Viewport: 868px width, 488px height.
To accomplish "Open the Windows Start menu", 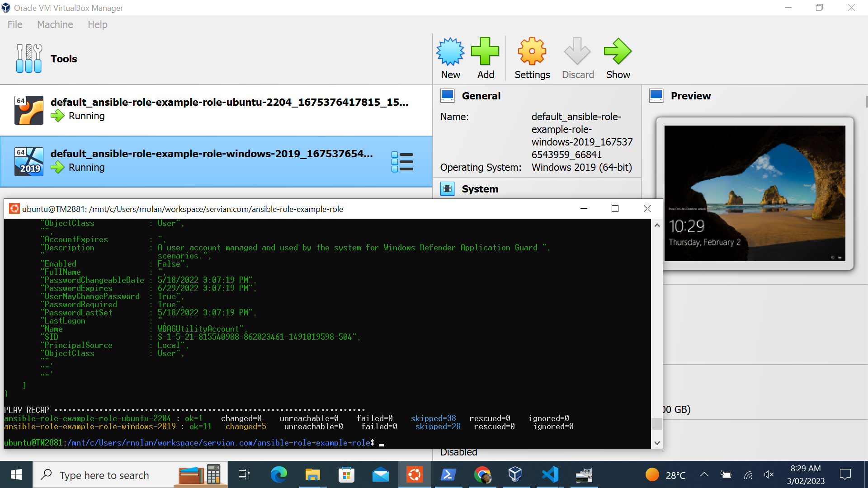I will tap(16, 474).
